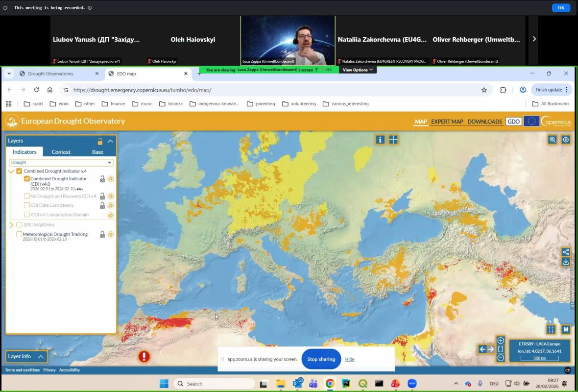
Task: Enable Meteorological Drought Tracking checkbox
Action: [x=19, y=234]
